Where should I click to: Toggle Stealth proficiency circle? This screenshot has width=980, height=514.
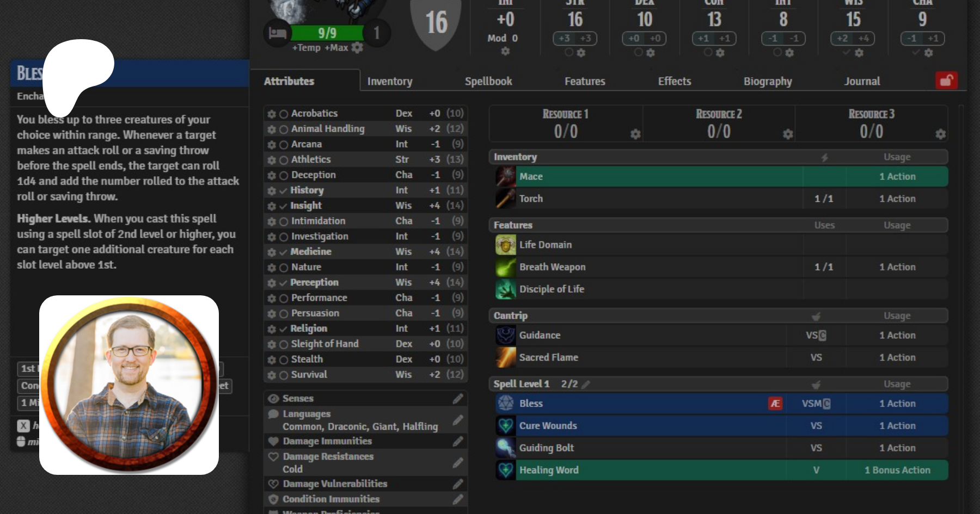[284, 360]
